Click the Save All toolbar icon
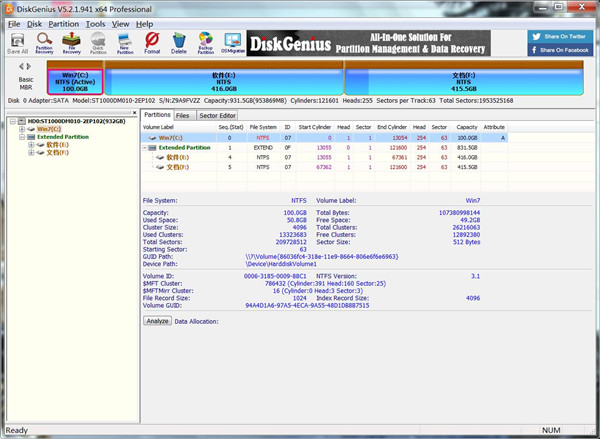This screenshot has width=600, height=439. 17,43
